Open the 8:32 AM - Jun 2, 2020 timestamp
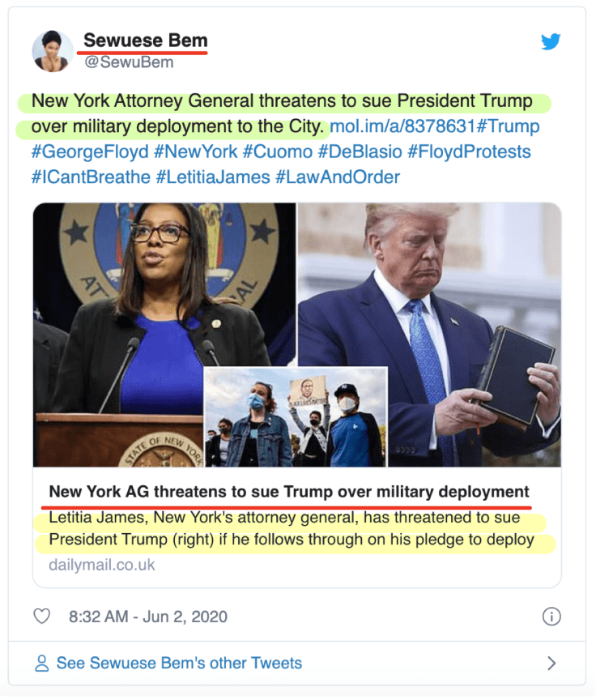 coord(148,617)
